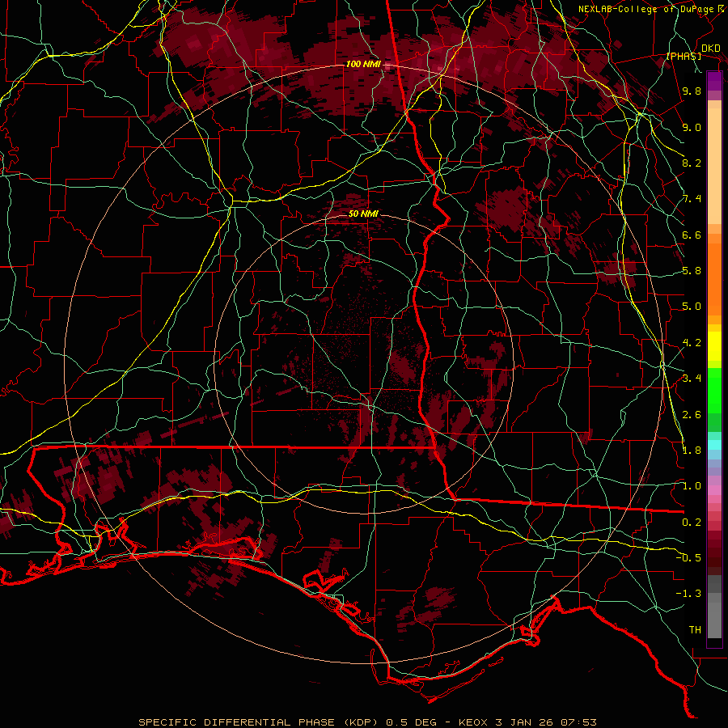The width and height of the screenshot is (728, 728).
Task: Click the NEXLAB-College of DuPage credit text
Action: coord(645,9)
